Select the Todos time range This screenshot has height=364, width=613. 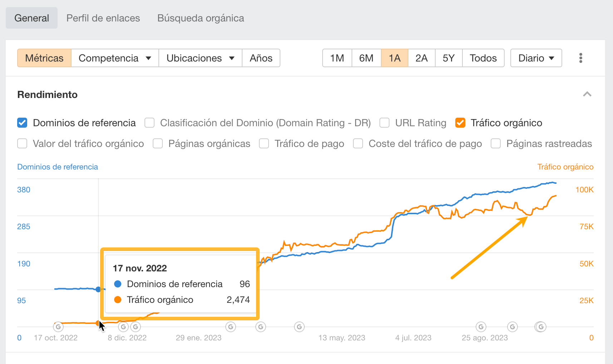pyautogui.click(x=483, y=58)
